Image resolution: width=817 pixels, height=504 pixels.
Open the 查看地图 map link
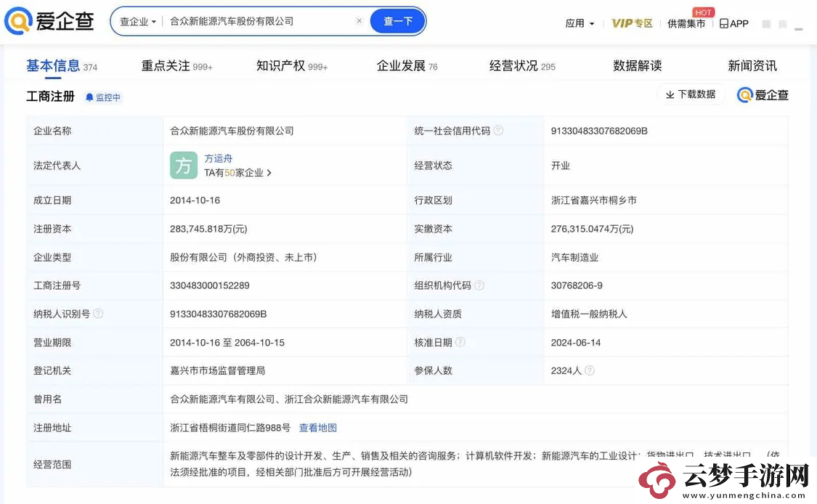coord(318,428)
